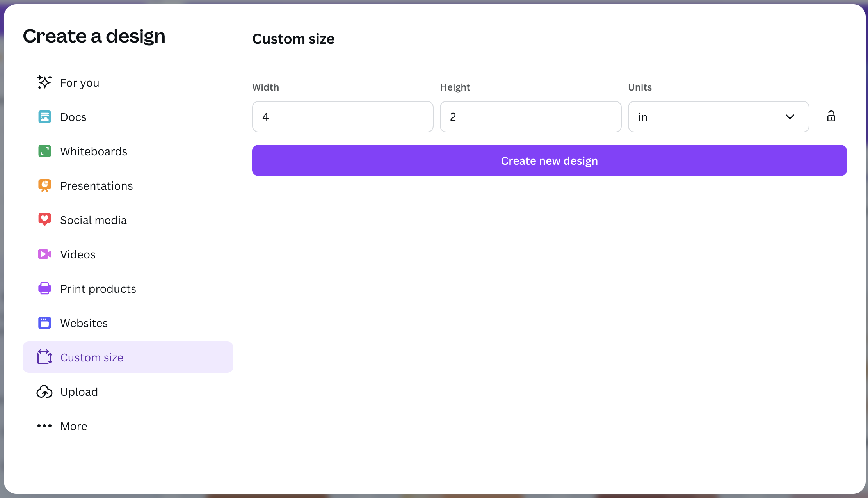Go to Whiteboards category
This screenshot has width=868, height=498.
[x=128, y=151]
